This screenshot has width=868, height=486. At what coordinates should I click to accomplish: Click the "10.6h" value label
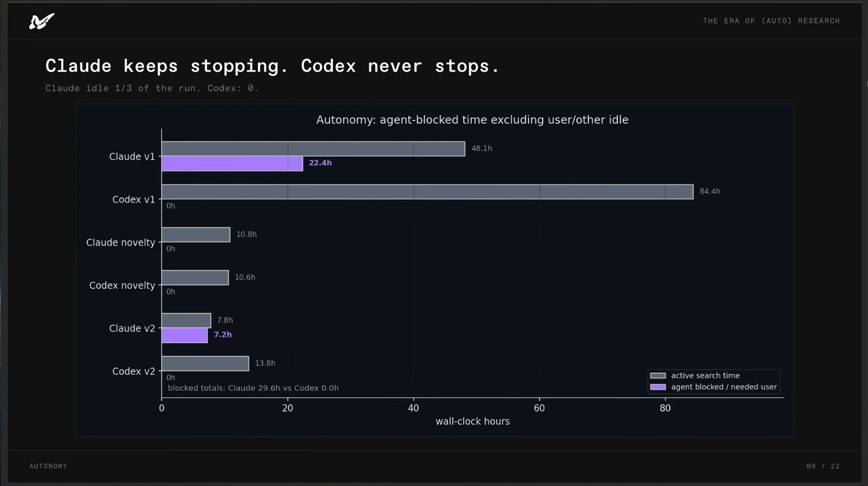click(245, 278)
